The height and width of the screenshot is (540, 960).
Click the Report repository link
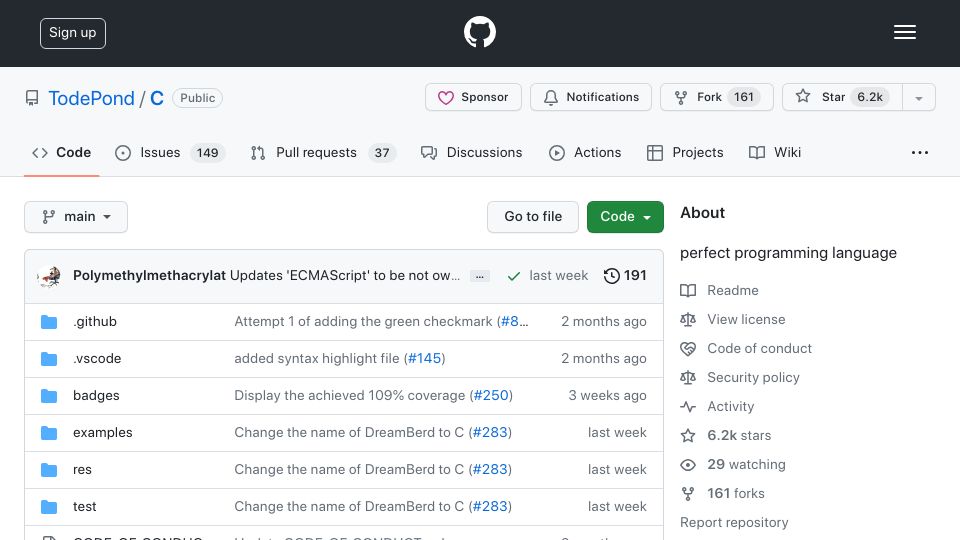(734, 523)
